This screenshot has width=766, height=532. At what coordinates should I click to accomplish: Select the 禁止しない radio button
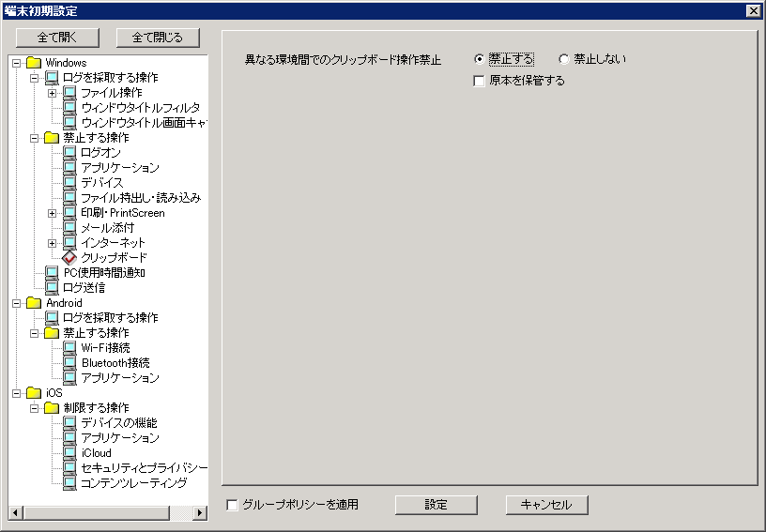click(x=564, y=59)
